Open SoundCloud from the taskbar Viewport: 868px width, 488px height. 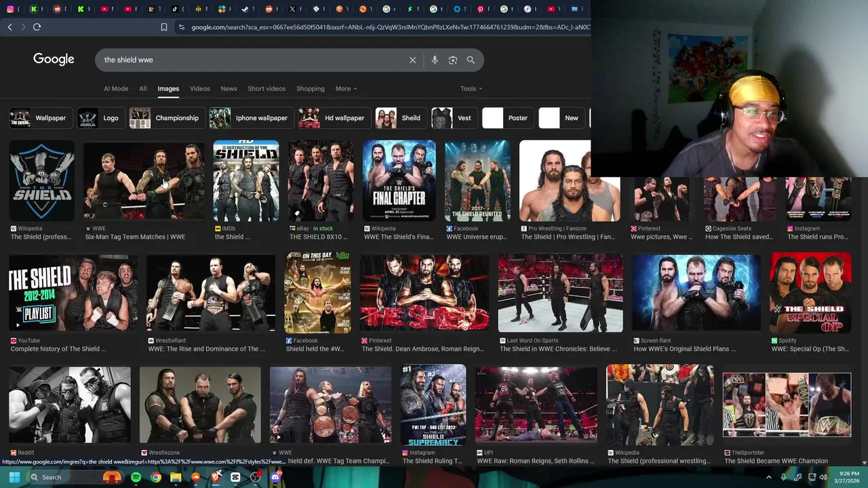click(x=196, y=477)
